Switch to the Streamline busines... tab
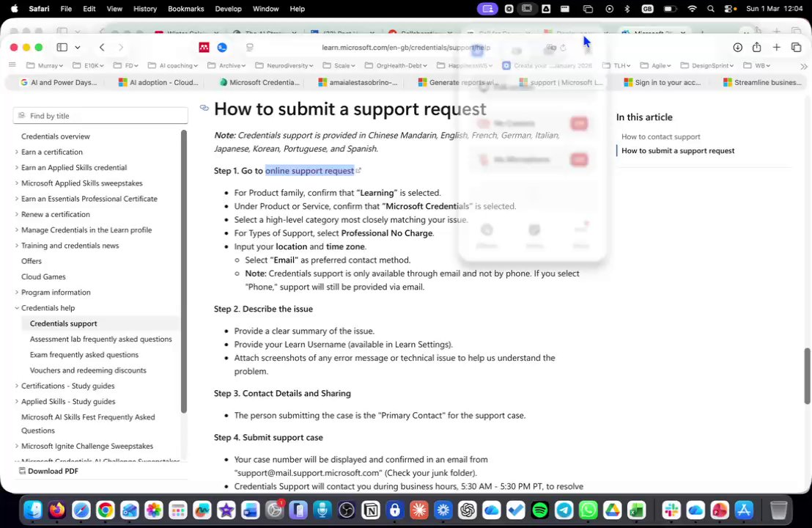Viewport: 812px width, 528px height. coord(763,82)
